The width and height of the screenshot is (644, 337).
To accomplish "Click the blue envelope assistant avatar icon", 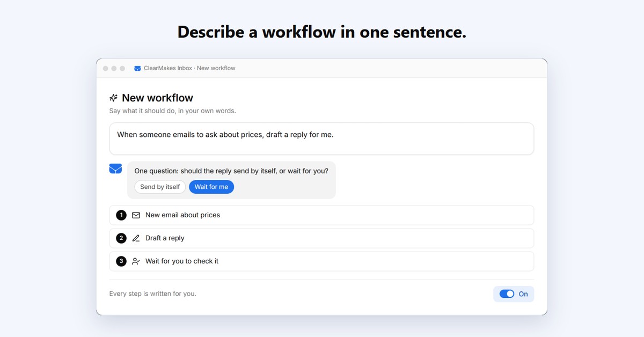I will pyautogui.click(x=115, y=169).
